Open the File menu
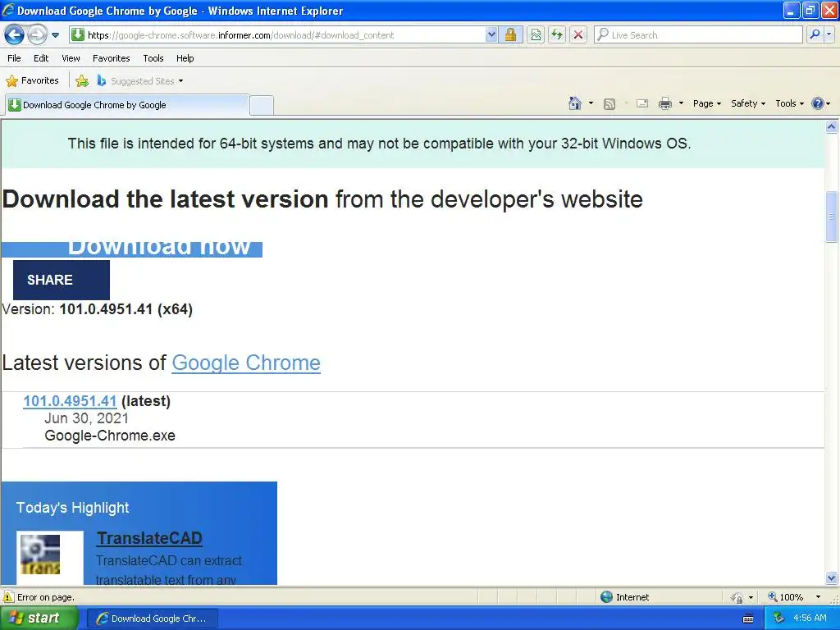840x630 pixels. (15, 58)
